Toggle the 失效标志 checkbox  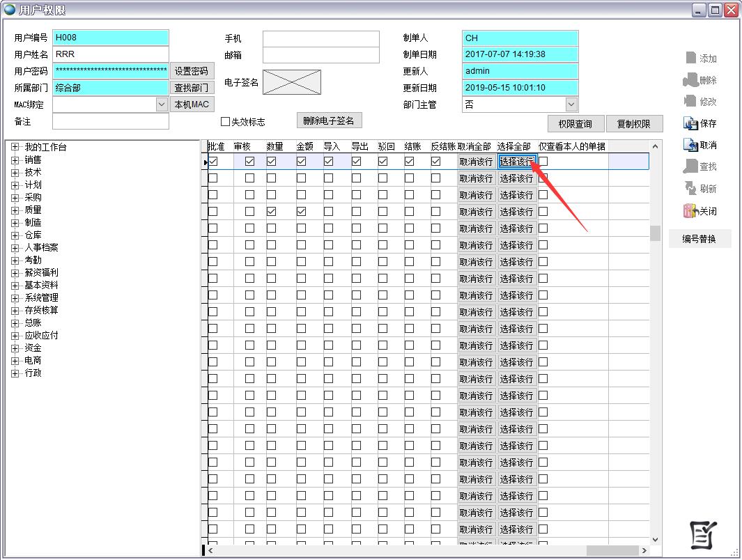tap(225, 122)
